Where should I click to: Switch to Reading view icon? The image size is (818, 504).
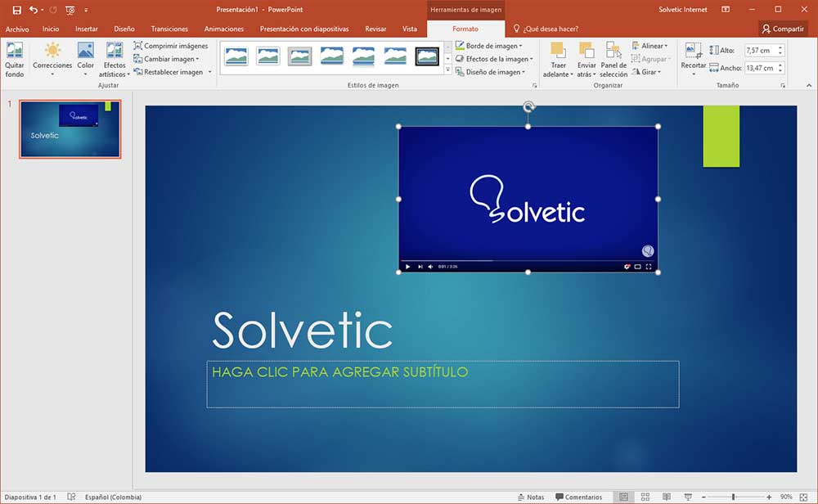(x=666, y=497)
